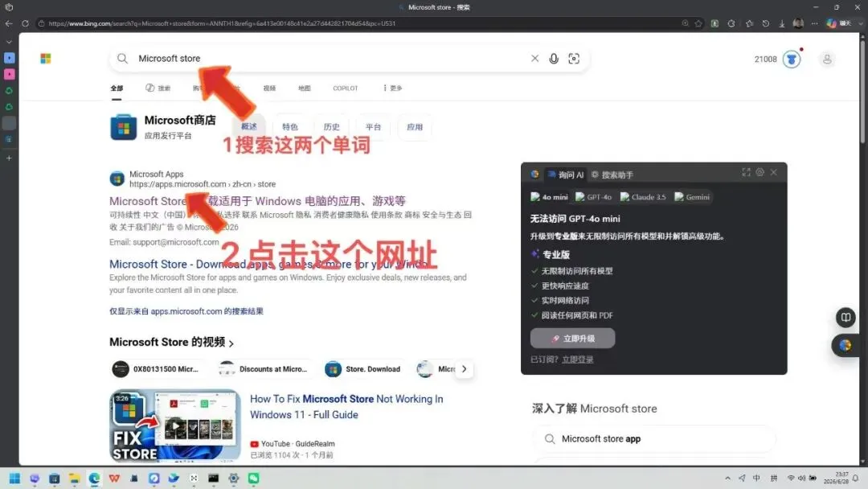Screen dimensions: 868x489
Task: Expand the 更多 more tabs menu
Action: 392,88
